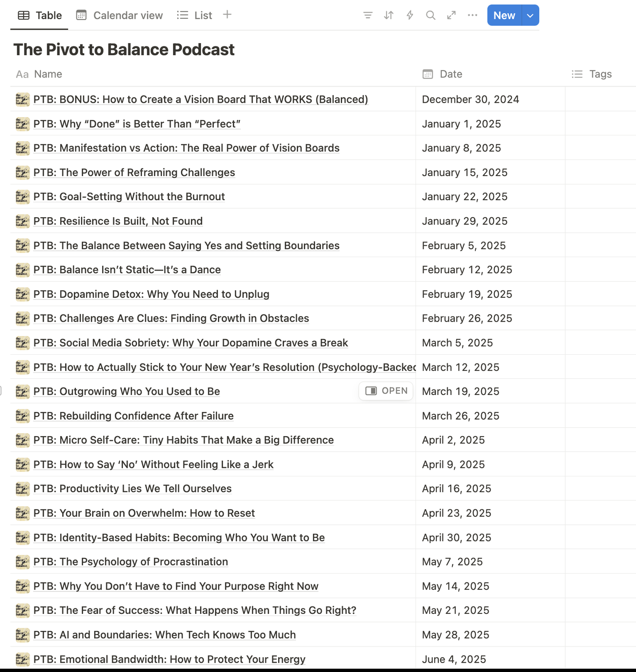The height and width of the screenshot is (672, 636).
Task: Open 'The Power of Reframing Challenges' page
Action: (134, 172)
